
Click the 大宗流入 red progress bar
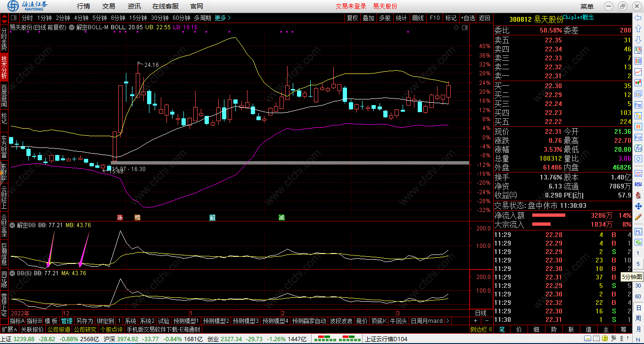pyautogui.click(x=541, y=224)
